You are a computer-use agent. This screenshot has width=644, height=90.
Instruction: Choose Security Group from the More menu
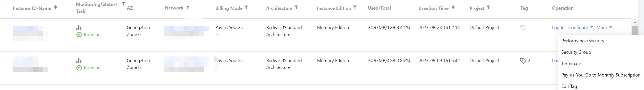pos(576,52)
